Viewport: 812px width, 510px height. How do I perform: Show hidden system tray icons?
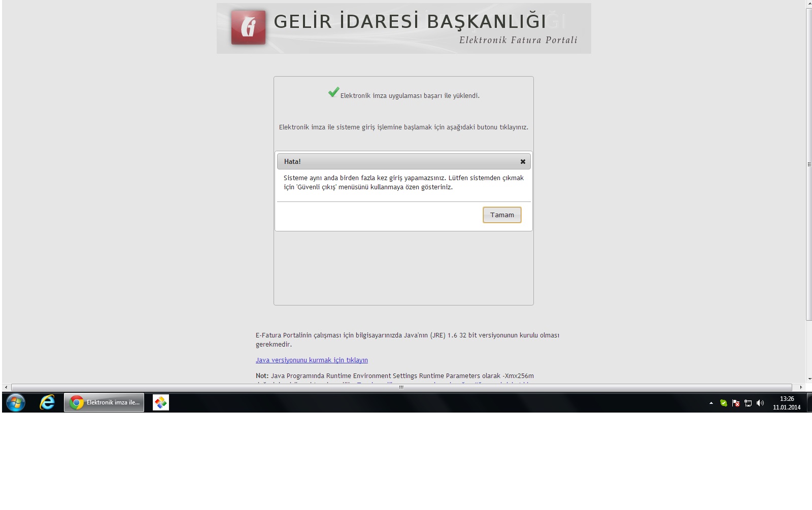click(711, 403)
